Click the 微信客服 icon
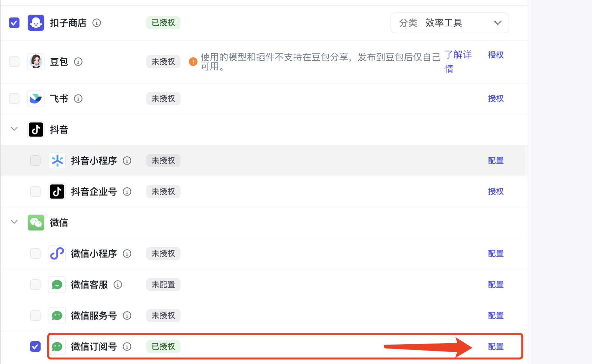Image resolution: width=592 pixels, height=364 pixels. pyautogui.click(x=57, y=285)
